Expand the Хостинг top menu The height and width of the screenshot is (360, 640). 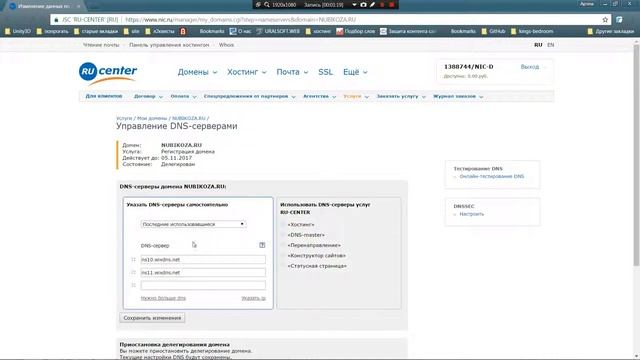tap(247, 72)
